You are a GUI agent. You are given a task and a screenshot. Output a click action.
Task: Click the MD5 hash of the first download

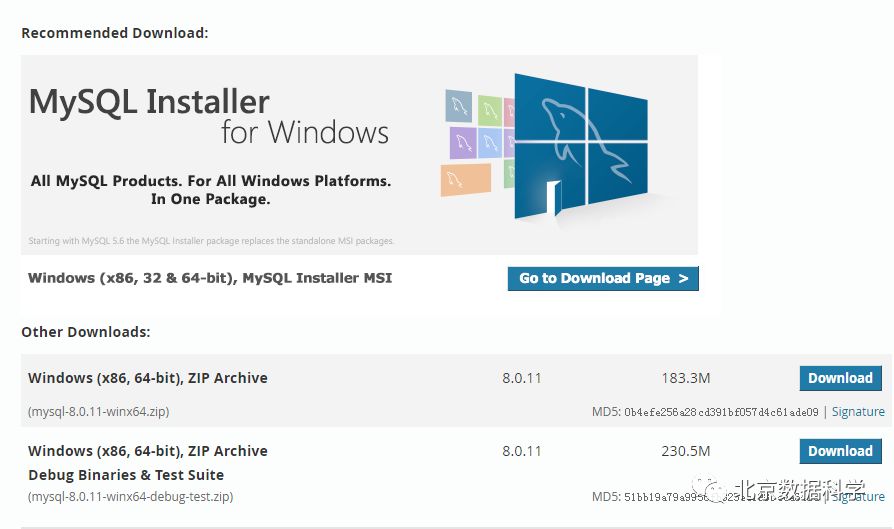point(722,412)
